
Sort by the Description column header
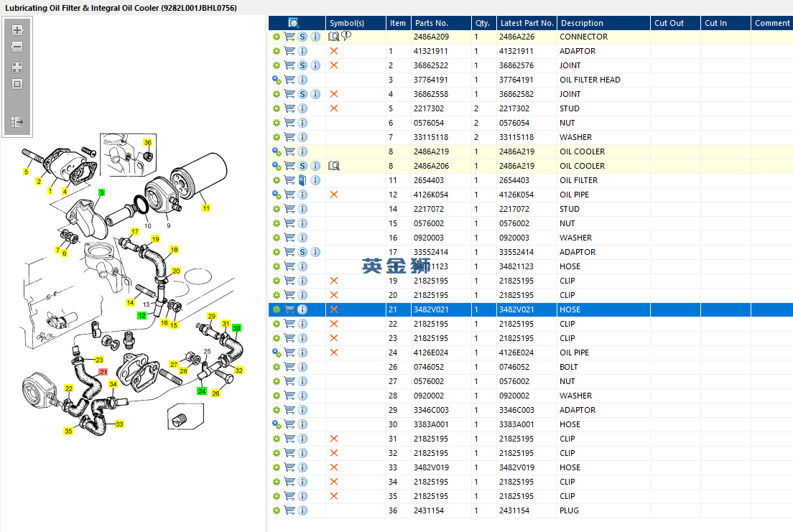(x=603, y=23)
